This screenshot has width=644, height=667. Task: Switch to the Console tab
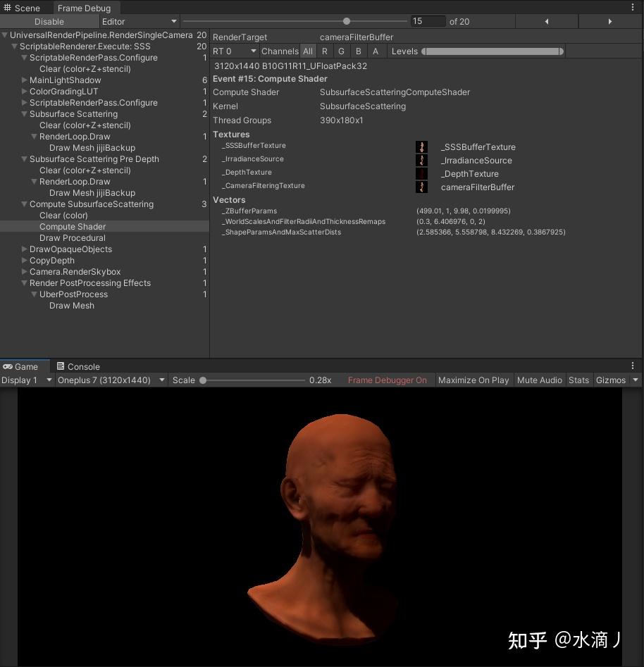coord(78,366)
